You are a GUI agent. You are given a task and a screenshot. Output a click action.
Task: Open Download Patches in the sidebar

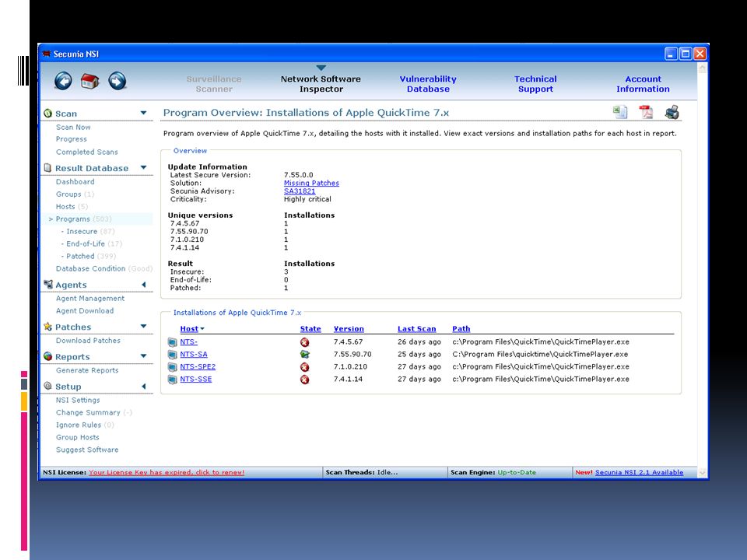click(x=88, y=341)
